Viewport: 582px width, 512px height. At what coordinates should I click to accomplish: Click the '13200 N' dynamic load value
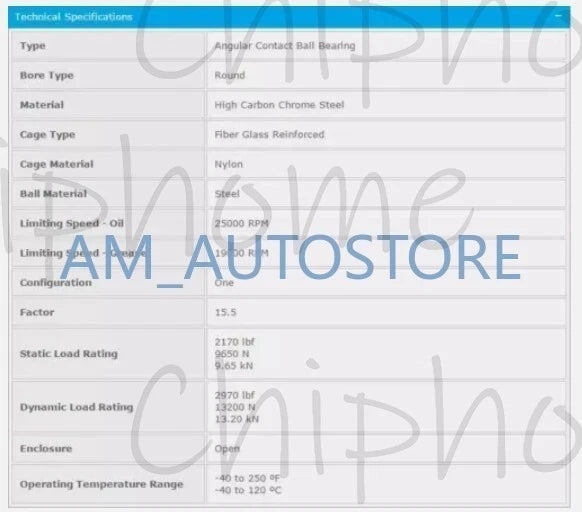point(235,407)
